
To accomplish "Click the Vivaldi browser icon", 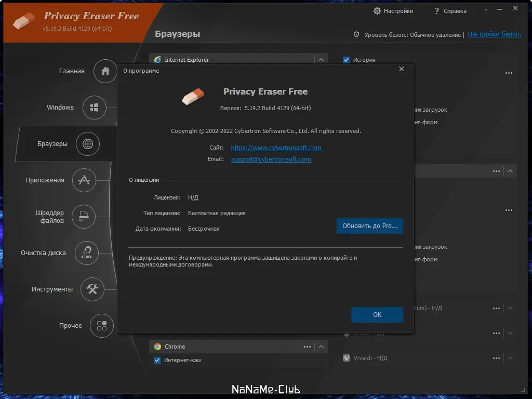I will coord(347,358).
